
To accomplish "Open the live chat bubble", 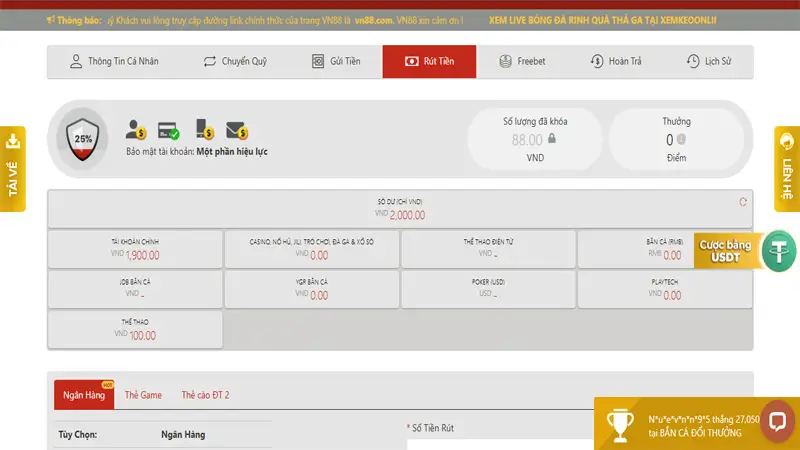I will tap(778, 422).
